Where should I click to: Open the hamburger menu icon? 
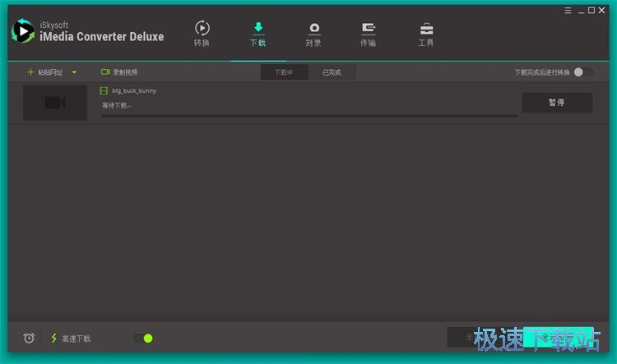click(x=568, y=11)
